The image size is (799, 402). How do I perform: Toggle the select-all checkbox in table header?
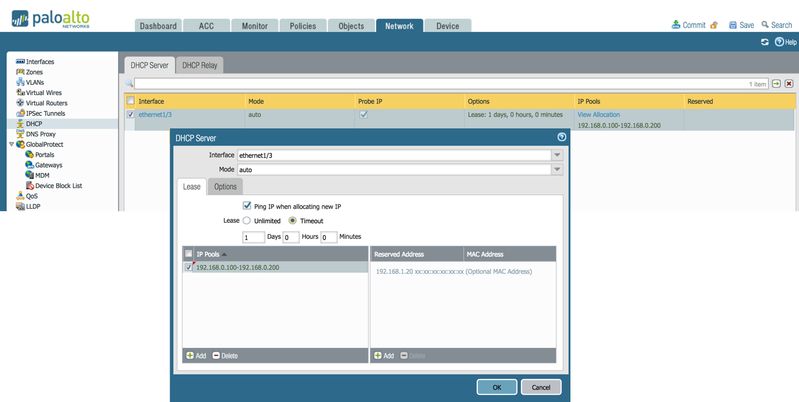point(130,101)
